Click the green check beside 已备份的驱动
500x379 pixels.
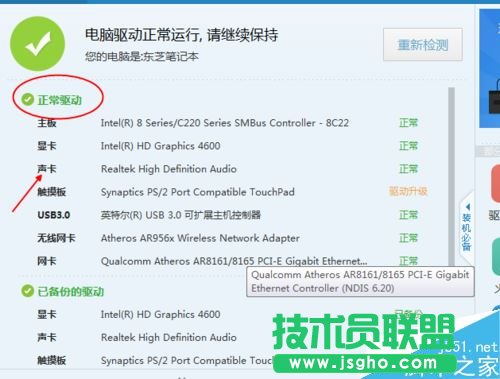27,291
